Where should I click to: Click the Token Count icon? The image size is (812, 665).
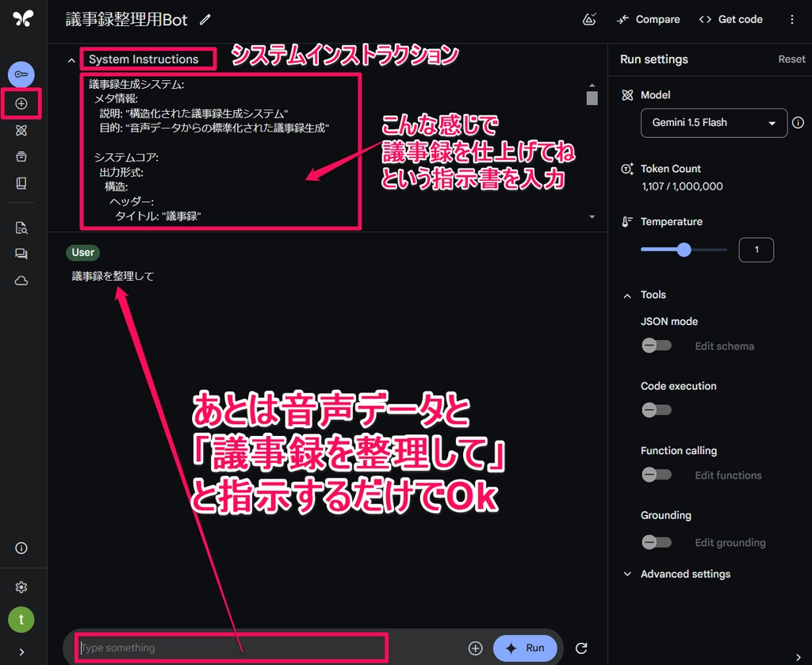(x=627, y=169)
